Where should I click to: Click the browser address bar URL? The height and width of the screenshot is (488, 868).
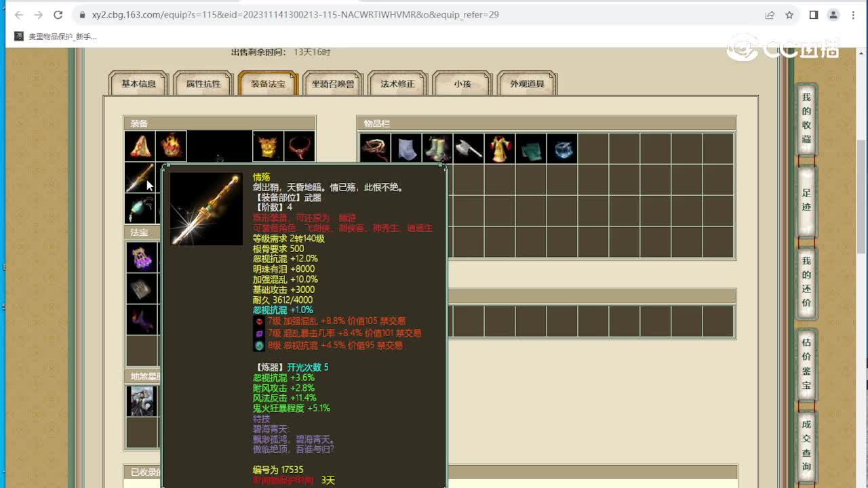pyautogui.click(x=296, y=14)
